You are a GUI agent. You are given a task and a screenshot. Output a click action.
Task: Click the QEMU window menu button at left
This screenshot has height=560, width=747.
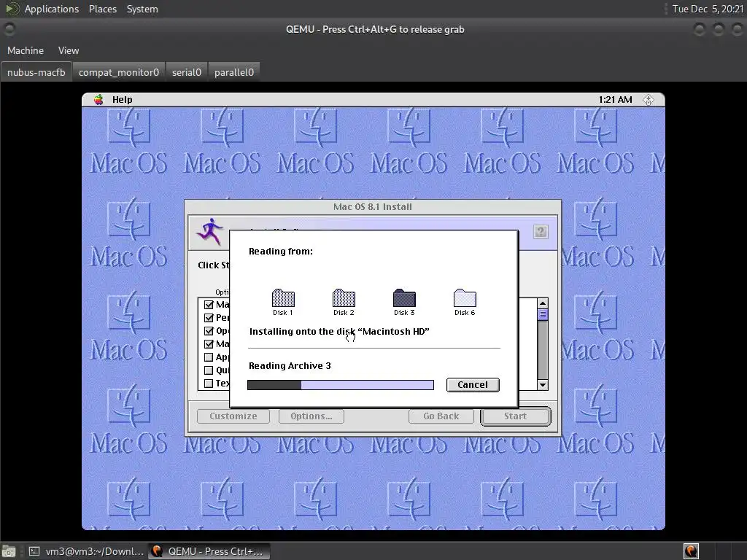pyautogui.click(x=9, y=29)
